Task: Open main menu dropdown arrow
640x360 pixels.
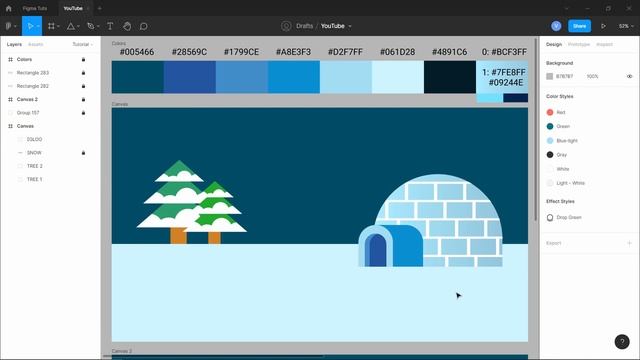Action: (15, 27)
